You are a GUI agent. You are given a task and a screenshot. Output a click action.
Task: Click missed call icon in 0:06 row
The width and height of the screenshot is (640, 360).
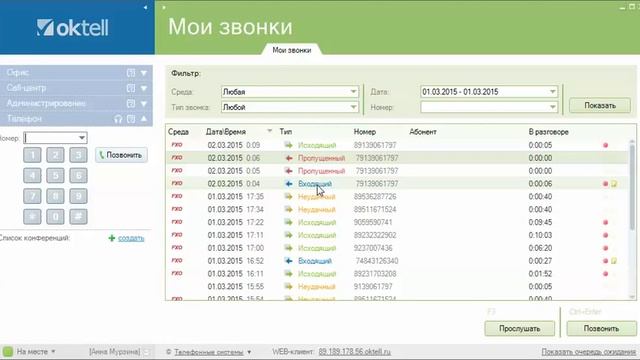tap(289, 158)
